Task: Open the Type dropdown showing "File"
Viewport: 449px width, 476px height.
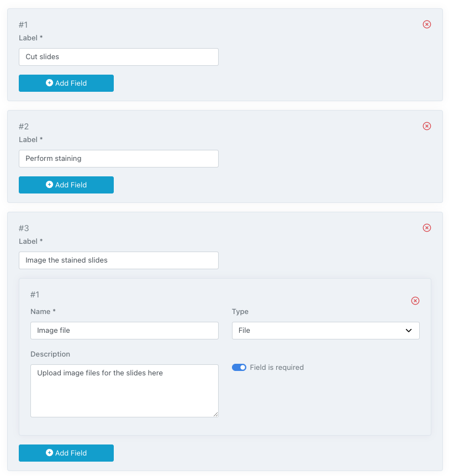Action: pos(325,331)
